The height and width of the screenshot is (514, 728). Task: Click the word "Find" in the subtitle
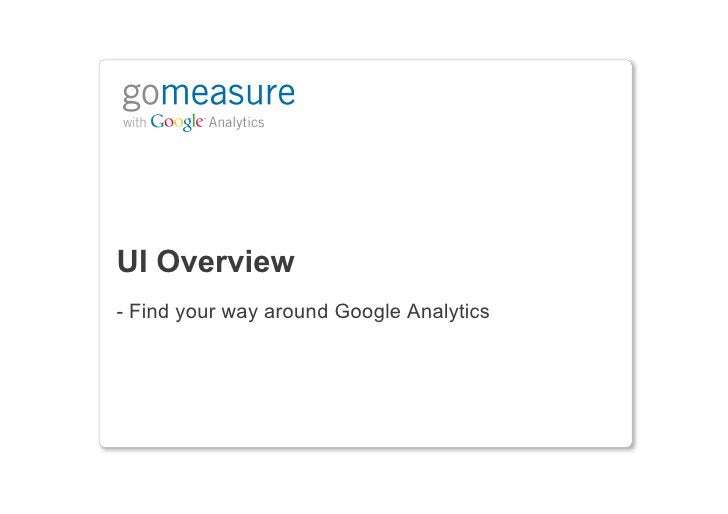pyautogui.click(x=146, y=312)
